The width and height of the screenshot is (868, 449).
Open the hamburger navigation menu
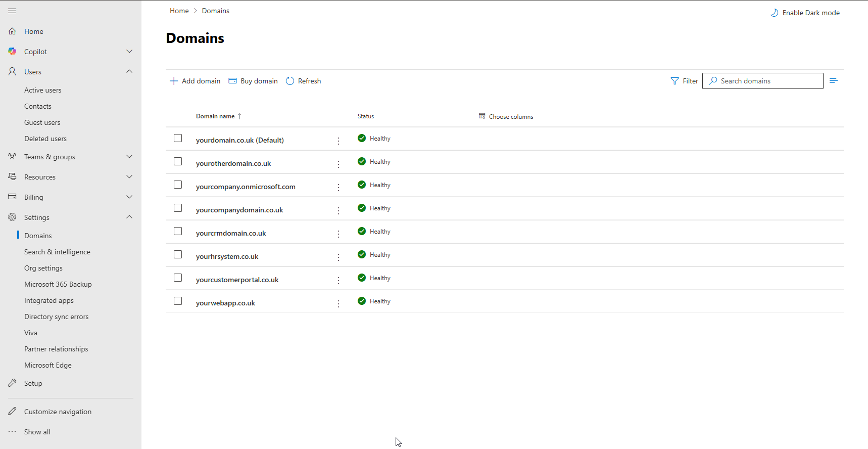(x=12, y=11)
